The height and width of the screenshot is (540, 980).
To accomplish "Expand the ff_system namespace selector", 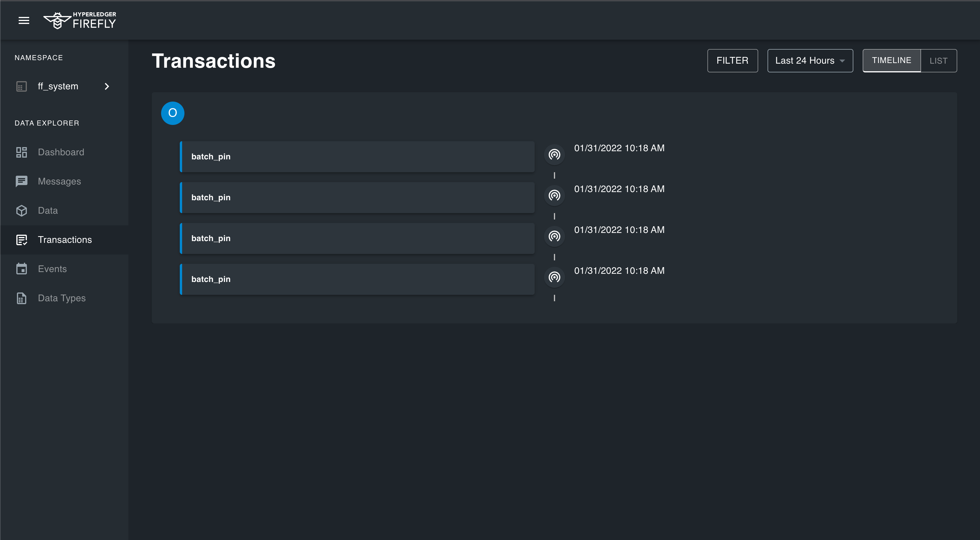I will point(58,86).
